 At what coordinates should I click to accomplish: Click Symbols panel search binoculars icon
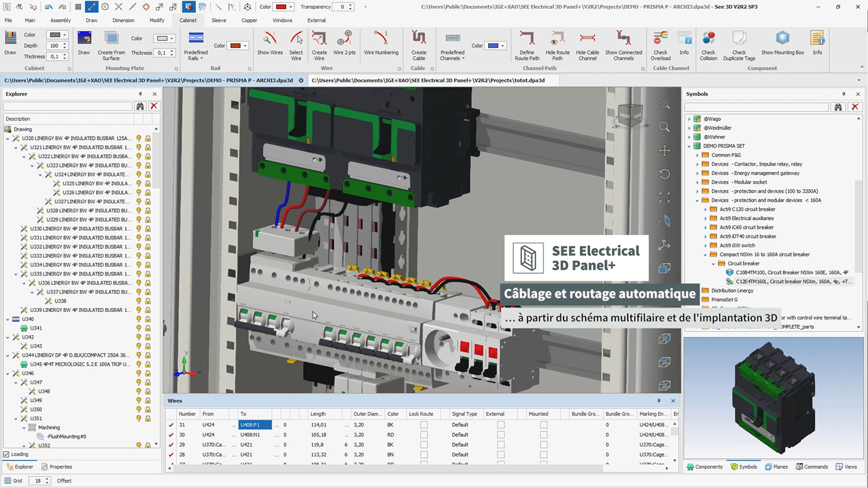(838, 107)
